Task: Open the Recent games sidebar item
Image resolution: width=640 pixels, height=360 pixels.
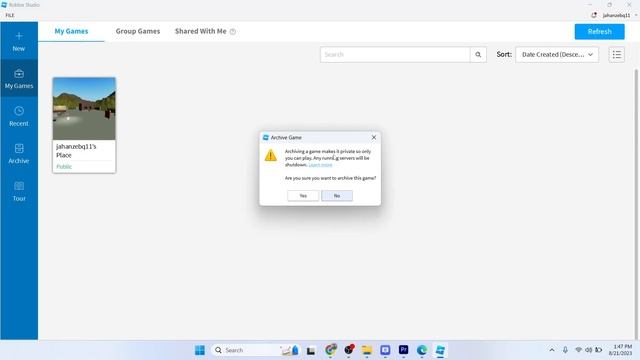Action: point(19,116)
